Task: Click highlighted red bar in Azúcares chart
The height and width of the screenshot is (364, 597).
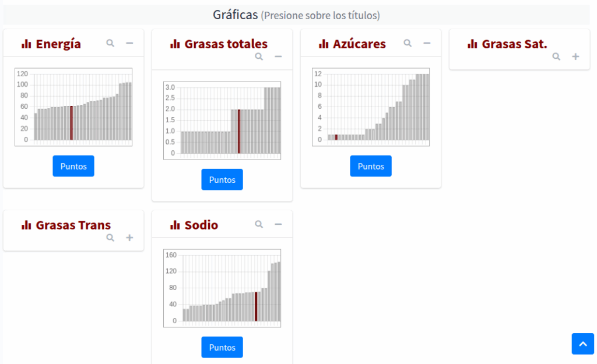Action: (336, 137)
